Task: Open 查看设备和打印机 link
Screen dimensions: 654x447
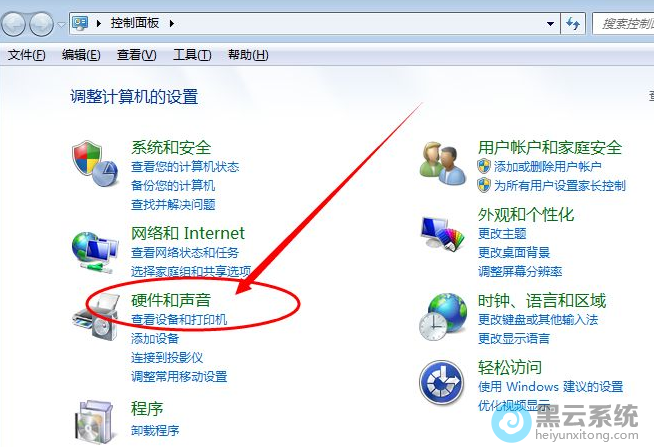Action: (x=179, y=319)
